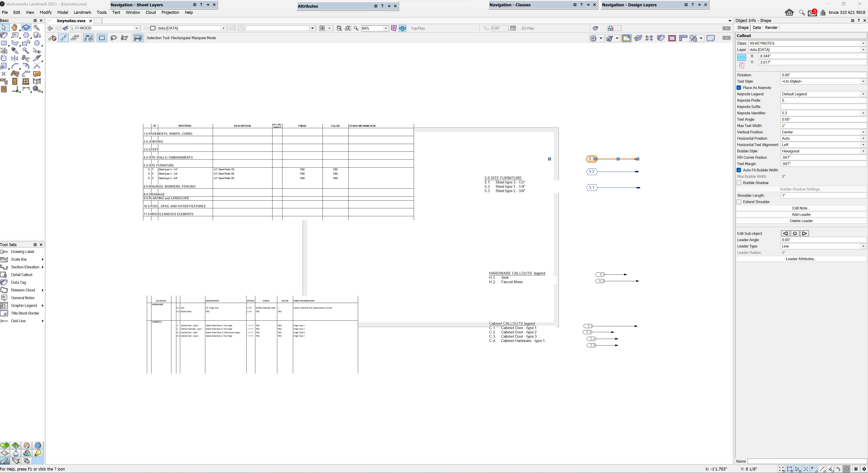Uncheck Place As Keynote
Viewport: 868px width, 473px height.
(x=739, y=88)
